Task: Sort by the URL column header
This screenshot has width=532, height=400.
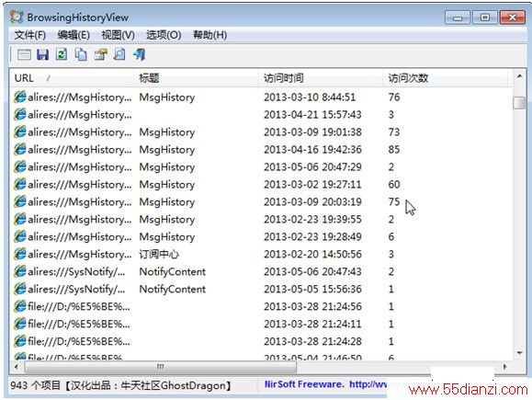Action: pyautogui.click(x=72, y=78)
